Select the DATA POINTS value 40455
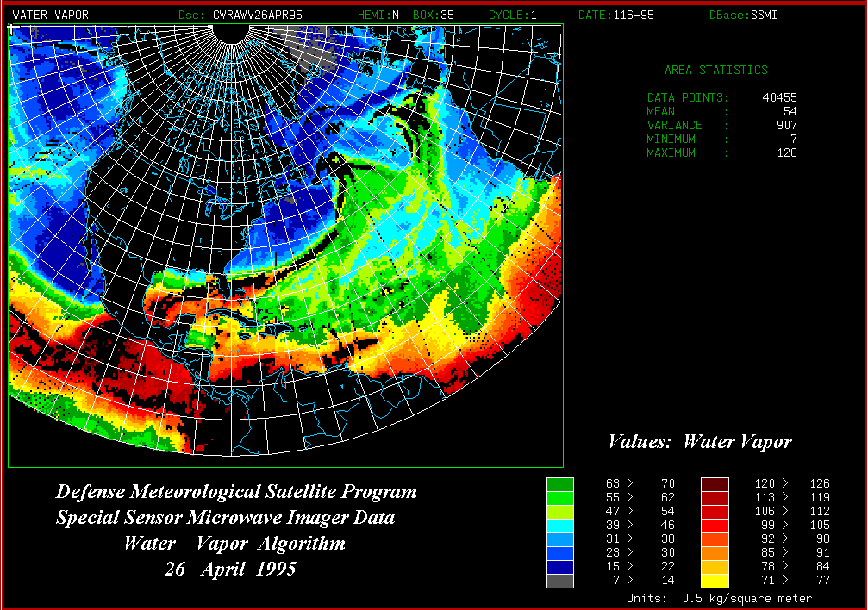Viewport: 868px width, 610px height. pyautogui.click(x=779, y=98)
